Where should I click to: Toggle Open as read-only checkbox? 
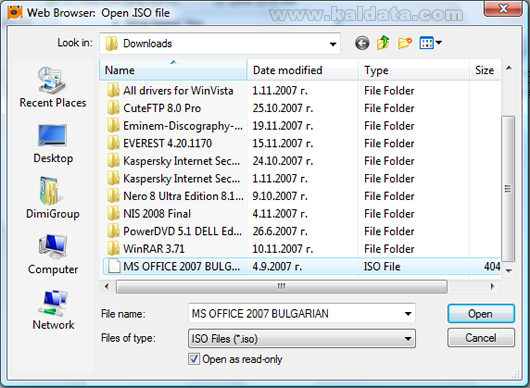click(x=194, y=359)
